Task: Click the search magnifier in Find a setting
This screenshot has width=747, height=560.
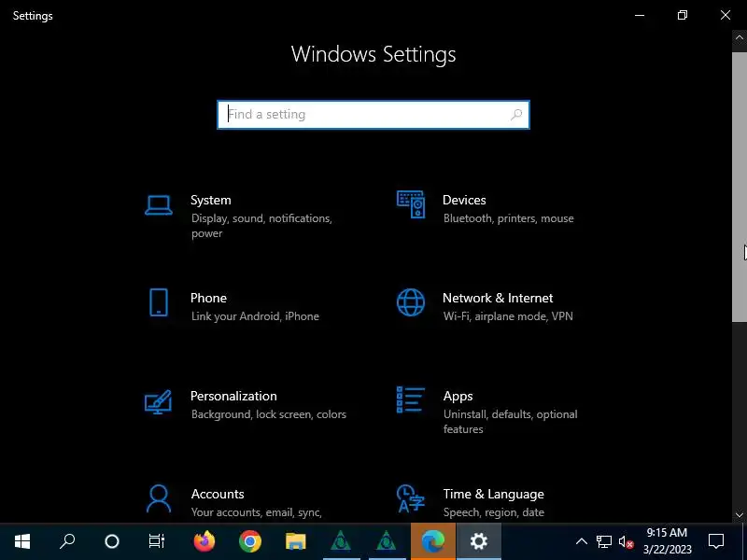Action: [x=516, y=114]
